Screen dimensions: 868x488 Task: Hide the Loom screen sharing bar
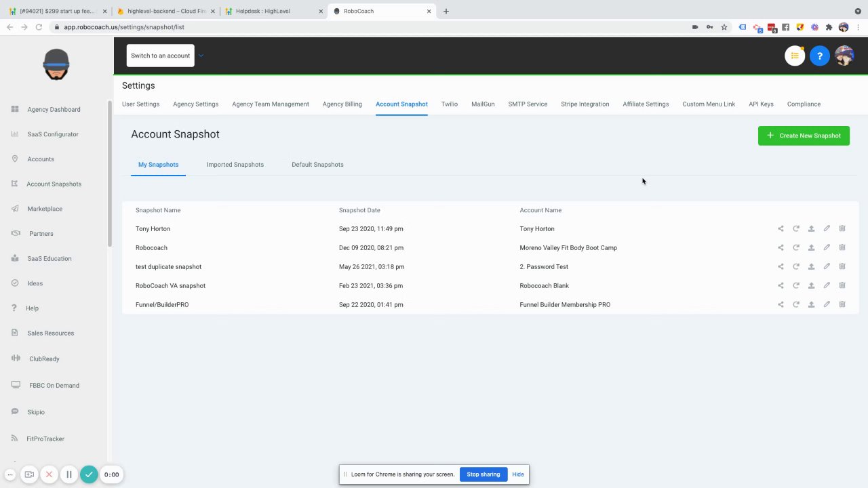(x=518, y=474)
